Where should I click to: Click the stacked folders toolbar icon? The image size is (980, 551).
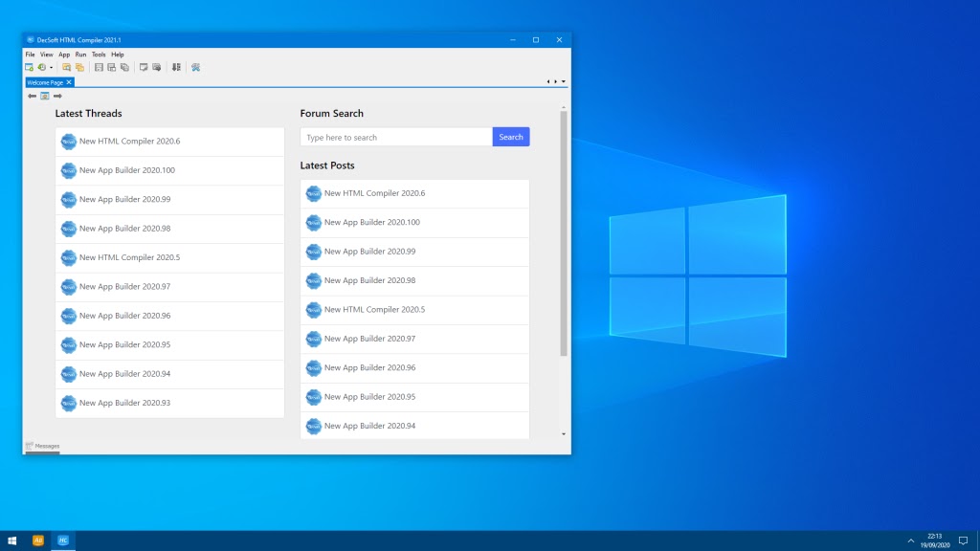[x=79, y=68]
